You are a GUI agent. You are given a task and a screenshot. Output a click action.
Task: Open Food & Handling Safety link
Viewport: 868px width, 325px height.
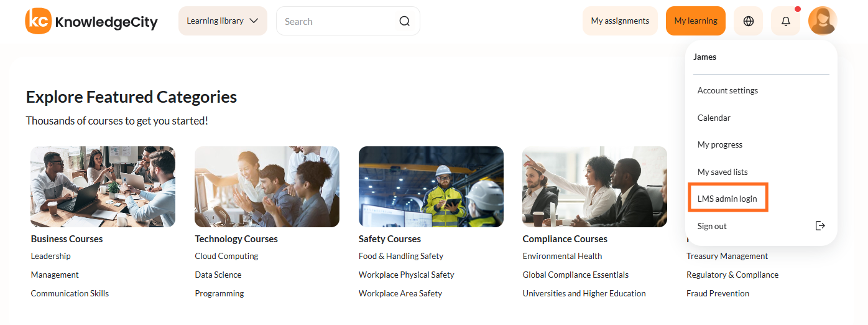pos(401,256)
